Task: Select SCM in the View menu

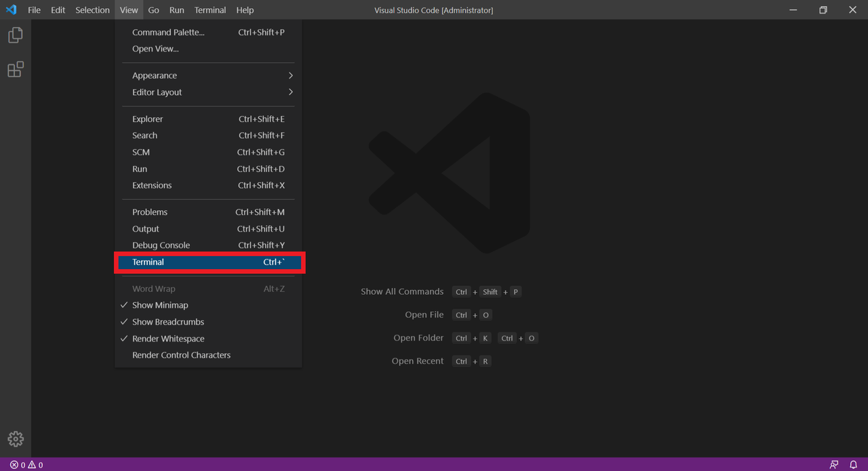Action: [x=208, y=152]
